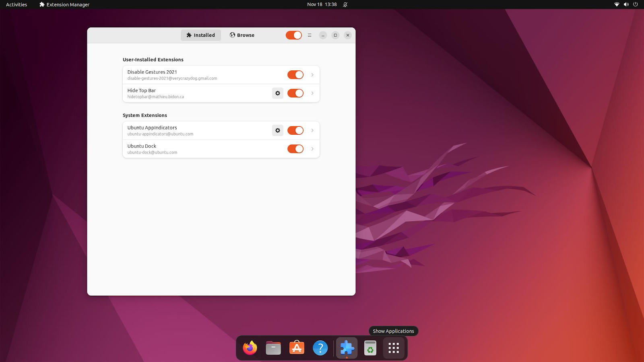Screen dimensions: 644x362
Task: Maximize the Extension Manager window
Action: (335, 35)
